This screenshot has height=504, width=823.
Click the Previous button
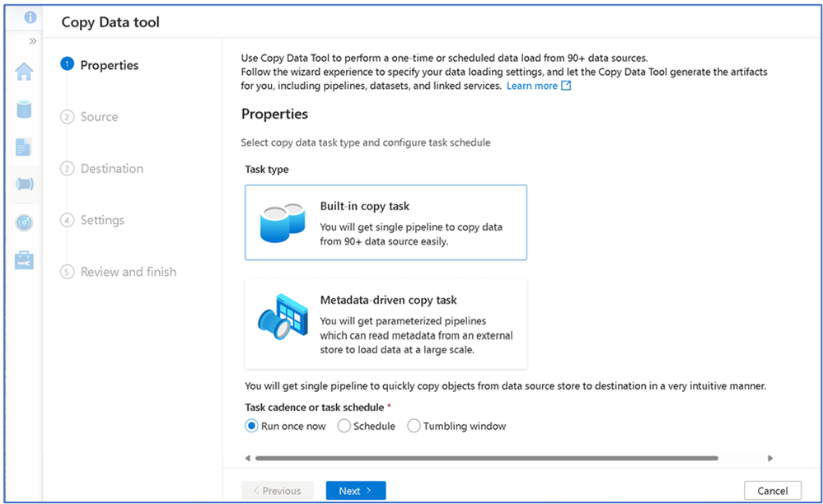tap(277, 490)
